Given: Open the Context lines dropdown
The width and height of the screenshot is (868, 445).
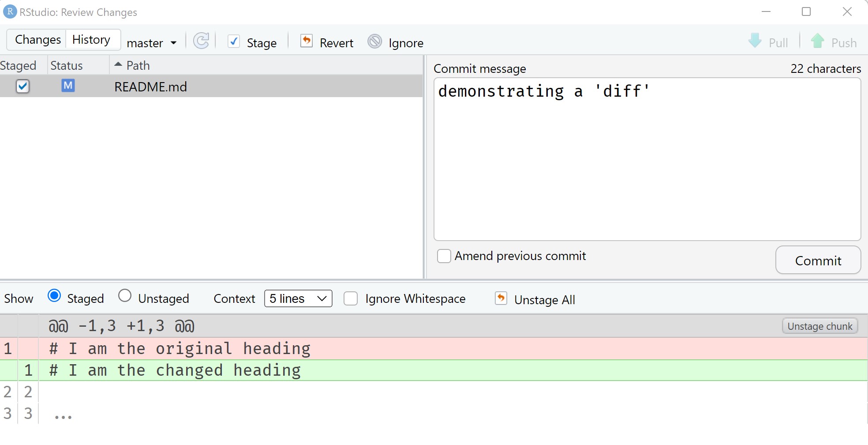Looking at the screenshot, I should point(298,298).
